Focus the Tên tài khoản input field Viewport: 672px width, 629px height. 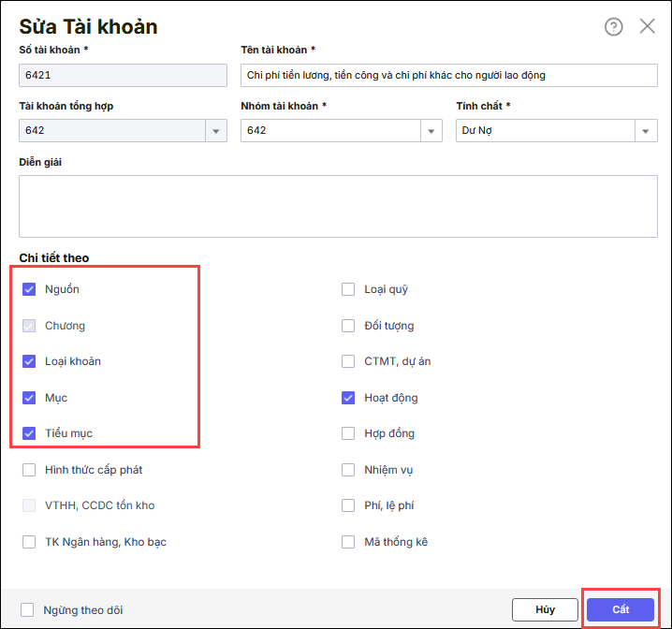(x=448, y=75)
